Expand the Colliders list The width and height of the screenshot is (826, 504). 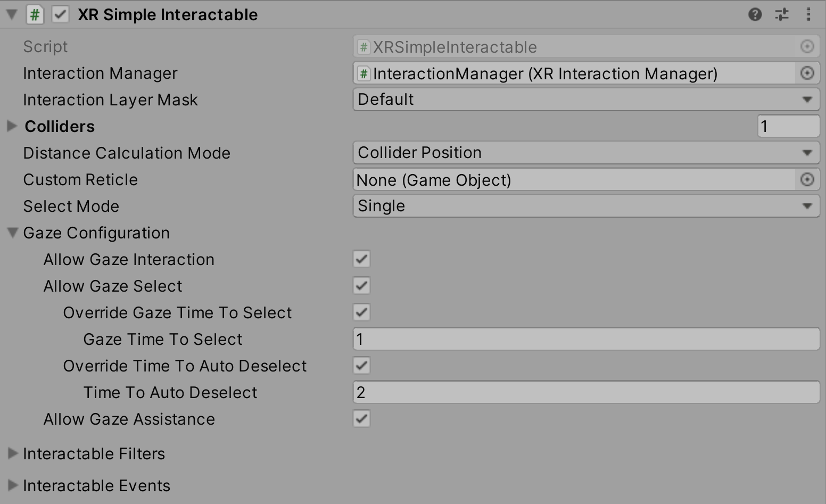[11, 126]
